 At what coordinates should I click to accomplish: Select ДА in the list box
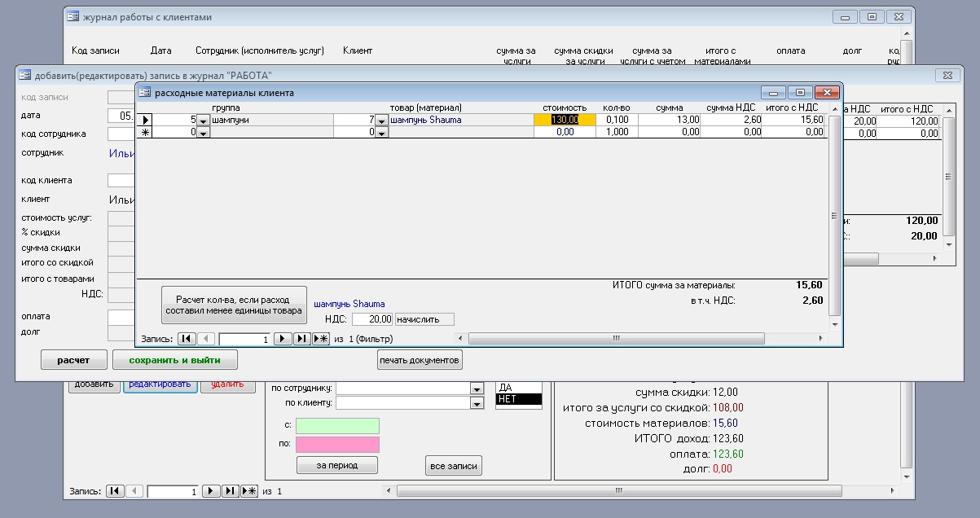[518, 388]
